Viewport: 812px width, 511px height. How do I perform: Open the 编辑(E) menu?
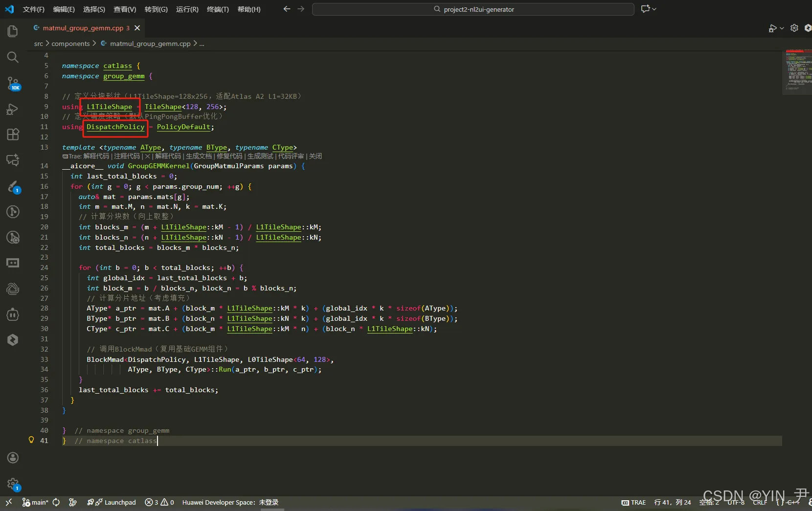pyautogui.click(x=64, y=9)
